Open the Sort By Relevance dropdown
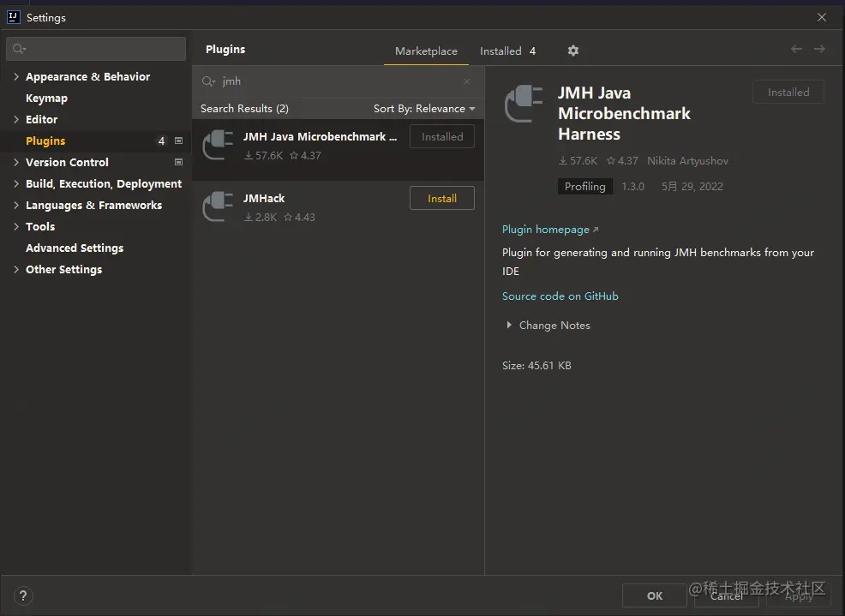This screenshot has width=845, height=616. pyautogui.click(x=424, y=109)
